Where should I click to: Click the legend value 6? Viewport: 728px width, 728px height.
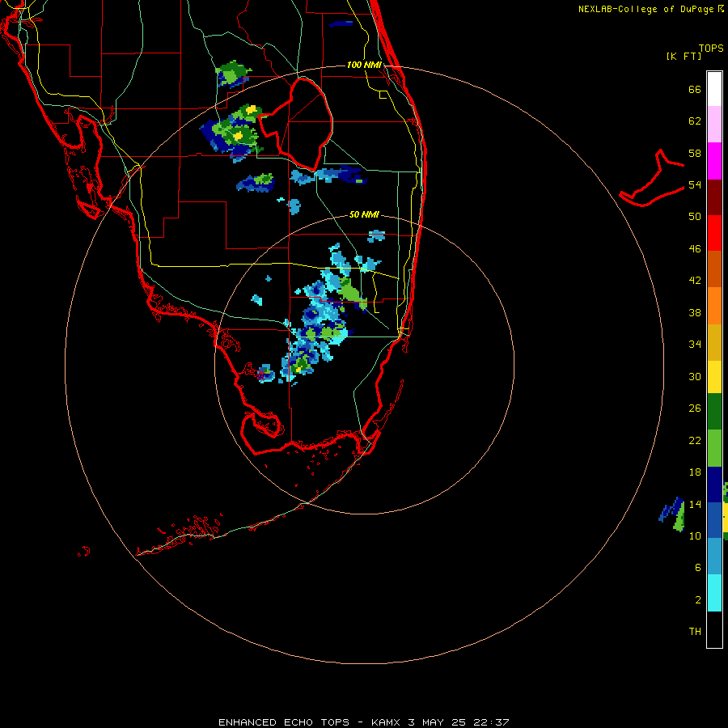698,567
